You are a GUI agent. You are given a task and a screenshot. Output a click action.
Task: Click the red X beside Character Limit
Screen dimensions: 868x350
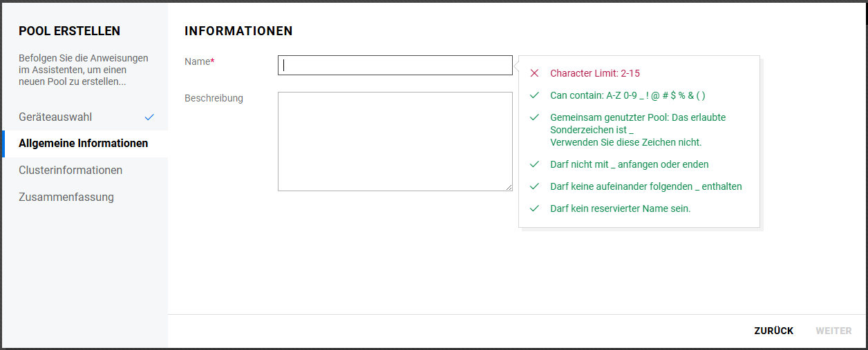(x=534, y=73)
